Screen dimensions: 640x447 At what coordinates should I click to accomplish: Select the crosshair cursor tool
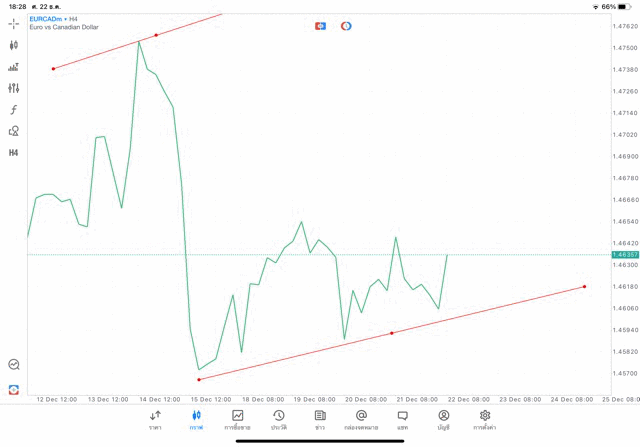pyautogui.click(x=14, y=23)
